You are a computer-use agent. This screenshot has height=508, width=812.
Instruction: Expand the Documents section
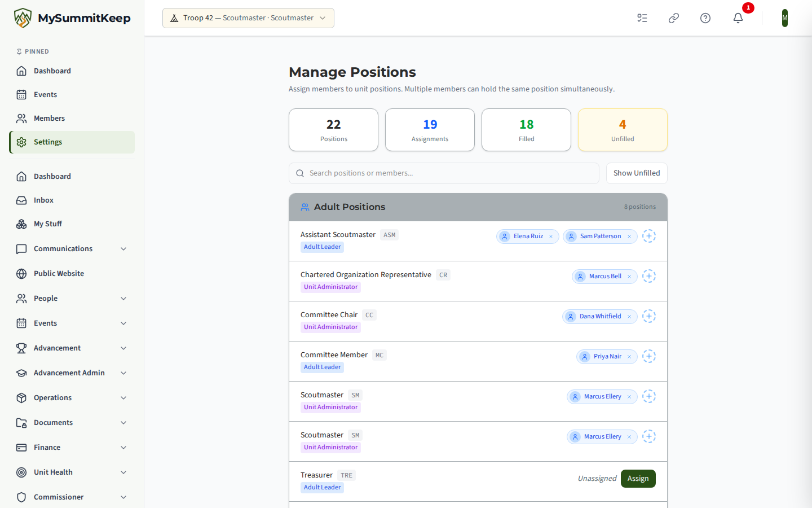72,423
